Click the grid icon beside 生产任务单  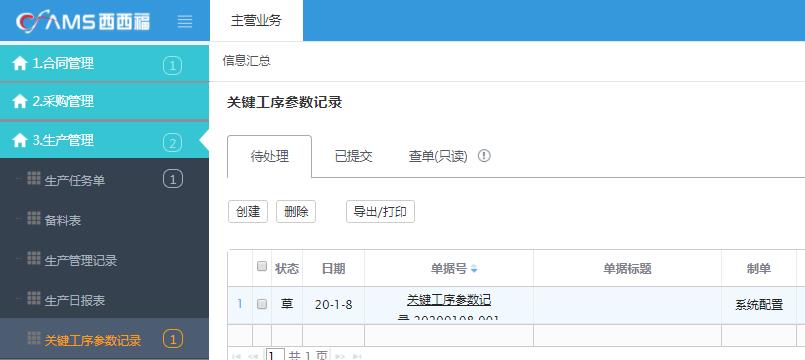click(34, 178)
